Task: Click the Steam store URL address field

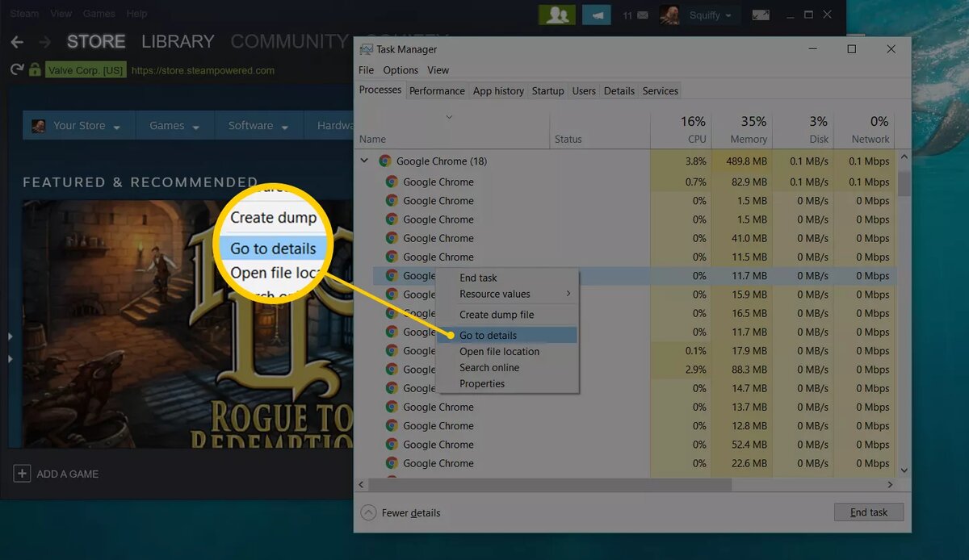Action: 203,70
